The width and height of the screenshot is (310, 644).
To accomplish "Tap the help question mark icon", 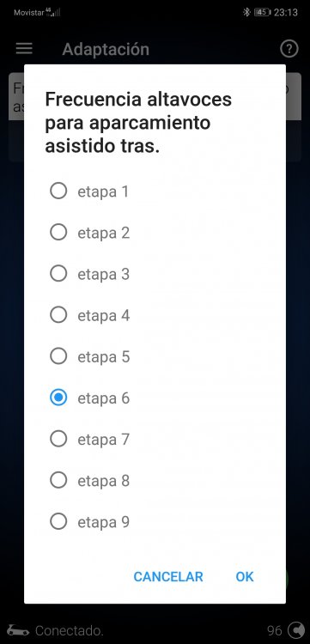I will click(x=289, y=49).
